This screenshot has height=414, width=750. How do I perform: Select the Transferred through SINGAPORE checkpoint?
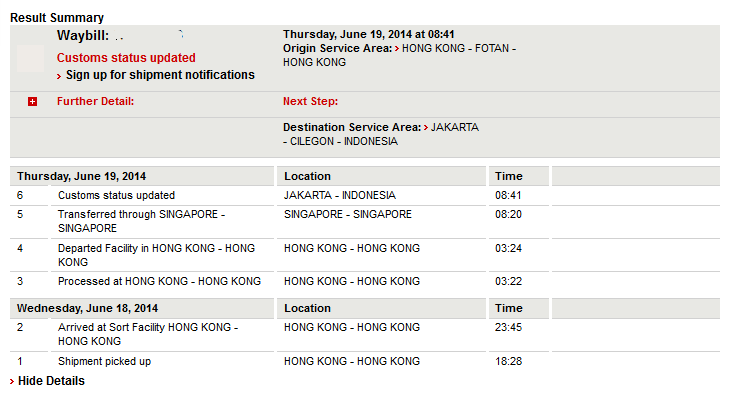click(x=141, y=221)
